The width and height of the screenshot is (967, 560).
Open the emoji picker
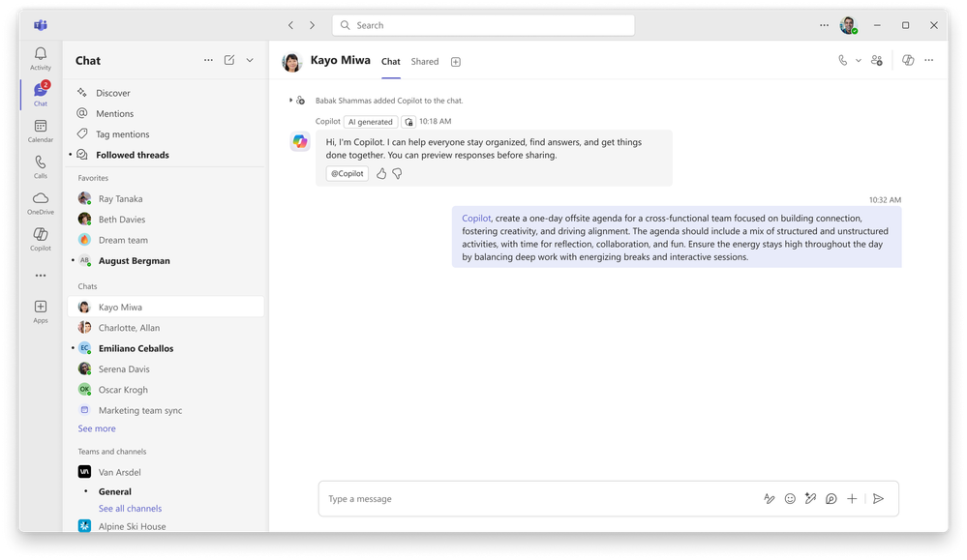(790, 499)
